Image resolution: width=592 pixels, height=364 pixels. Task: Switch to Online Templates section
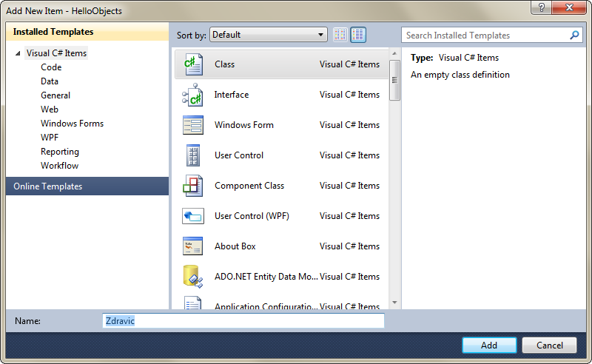coord(87,186)
